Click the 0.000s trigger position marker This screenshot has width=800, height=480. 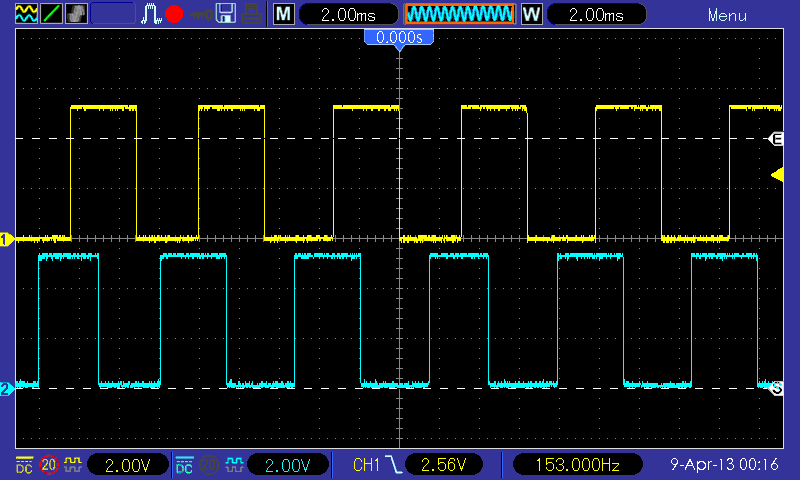pos(399,38)
